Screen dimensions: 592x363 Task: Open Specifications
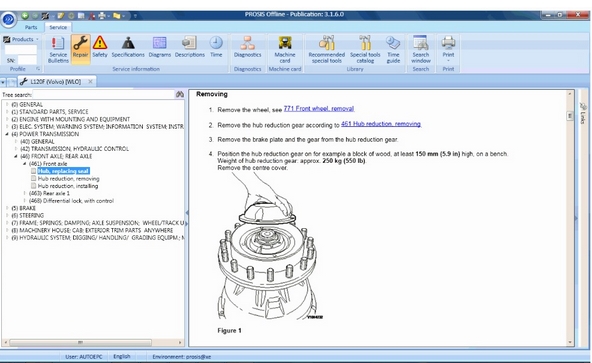(128, 47)
